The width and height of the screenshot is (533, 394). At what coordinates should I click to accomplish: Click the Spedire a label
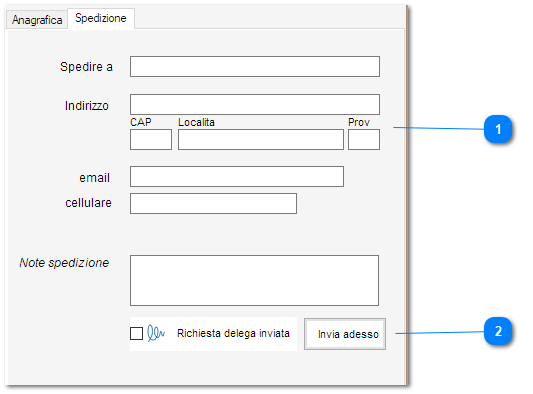(86, 67)
